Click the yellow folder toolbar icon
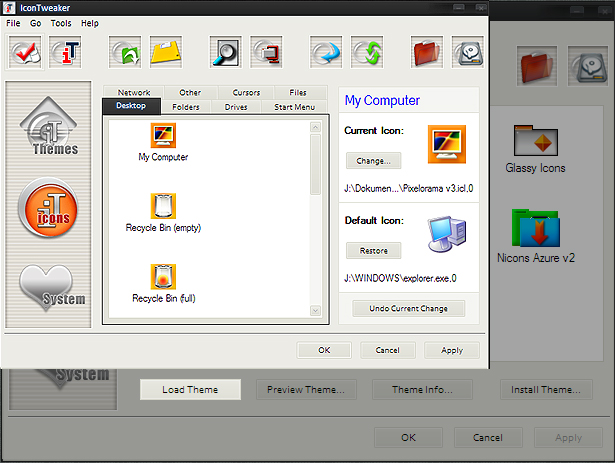The width and height of the screenshot is (615, 463). [166, 52]
